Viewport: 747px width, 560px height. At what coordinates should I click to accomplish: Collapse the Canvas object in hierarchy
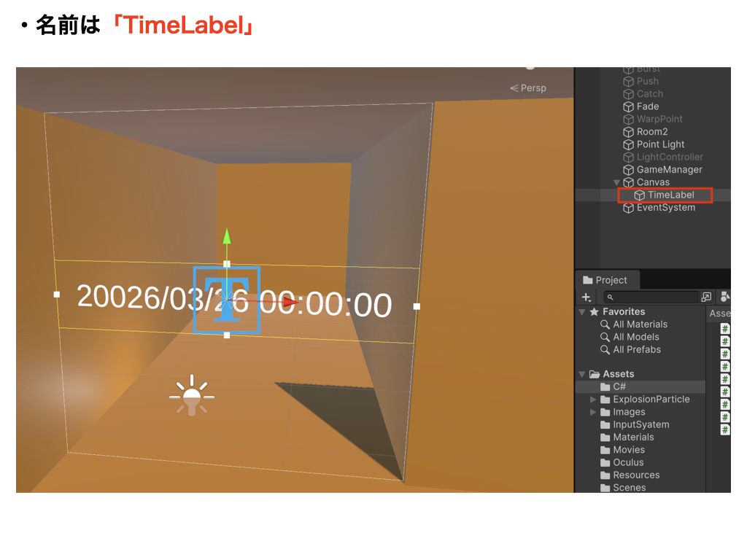[x=617, y=182]
